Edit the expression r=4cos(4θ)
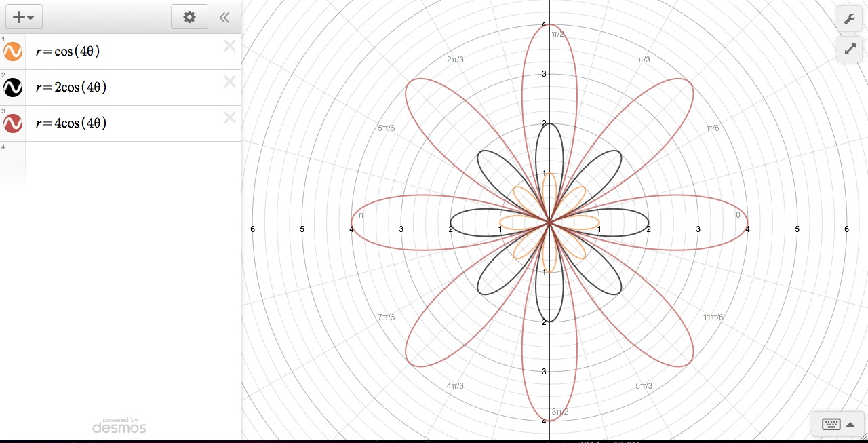Screen dimensions: 868x443 [x=71, y=123]
